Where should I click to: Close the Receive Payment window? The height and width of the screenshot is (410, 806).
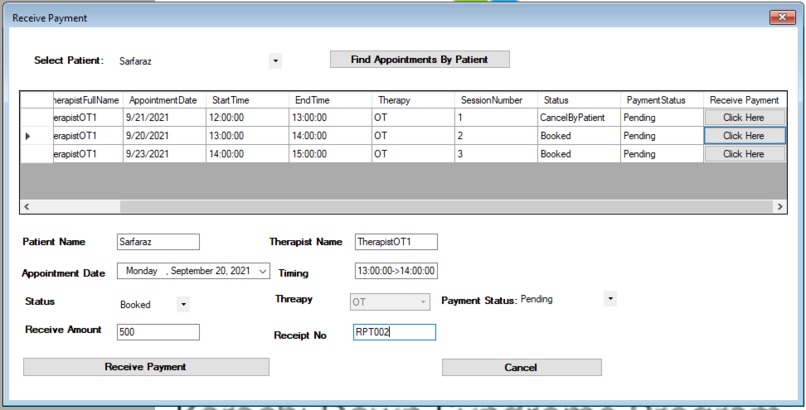[782, 17]
